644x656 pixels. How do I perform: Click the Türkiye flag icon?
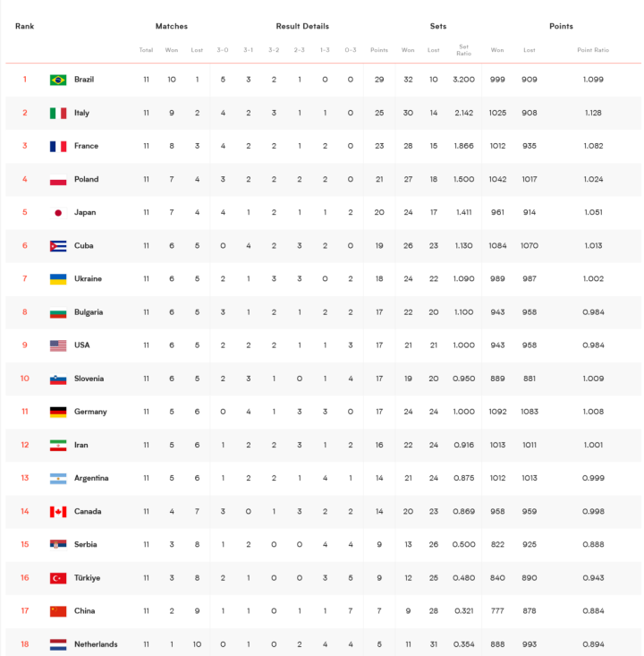click(58, 578)
